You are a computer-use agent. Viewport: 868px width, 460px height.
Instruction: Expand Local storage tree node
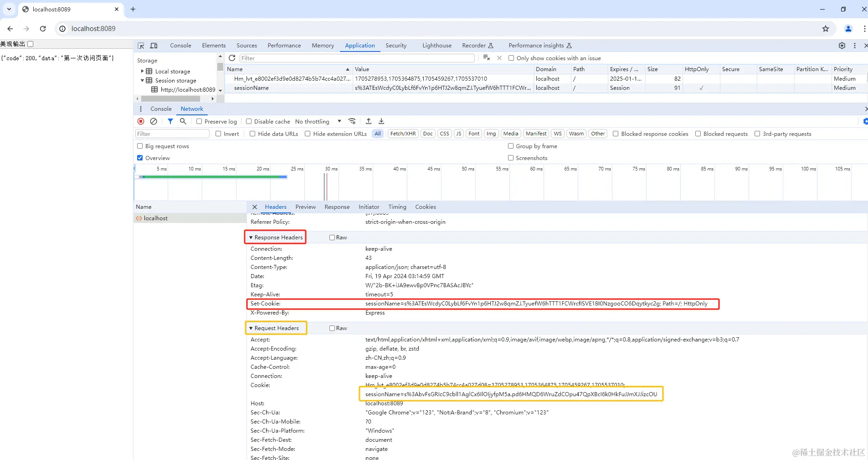point(142,72)
